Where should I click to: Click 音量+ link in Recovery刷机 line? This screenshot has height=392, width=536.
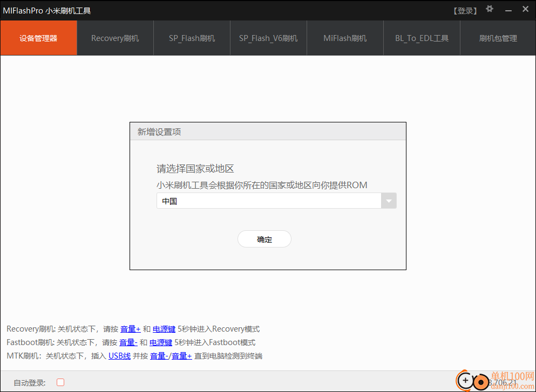click(x=131, y=329)
